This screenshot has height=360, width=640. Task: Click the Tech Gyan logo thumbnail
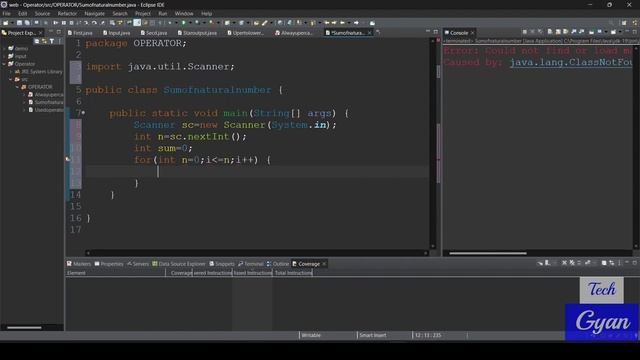602,309
